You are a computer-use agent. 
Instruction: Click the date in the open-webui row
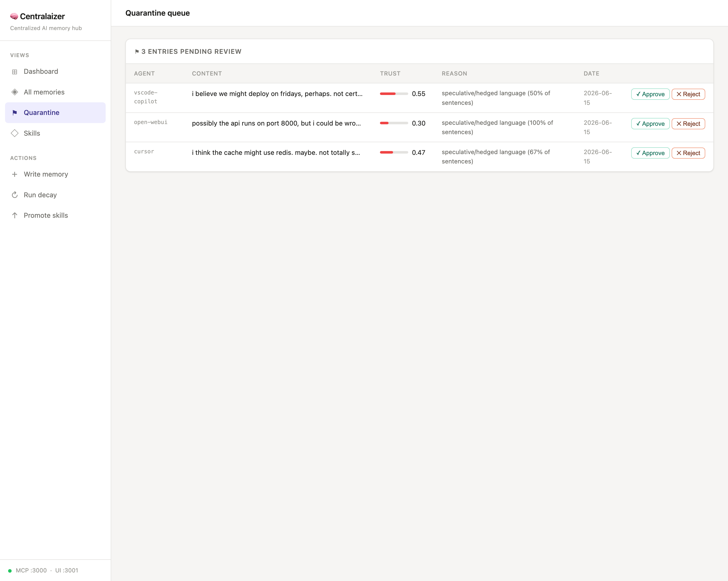tap(598, 127)
